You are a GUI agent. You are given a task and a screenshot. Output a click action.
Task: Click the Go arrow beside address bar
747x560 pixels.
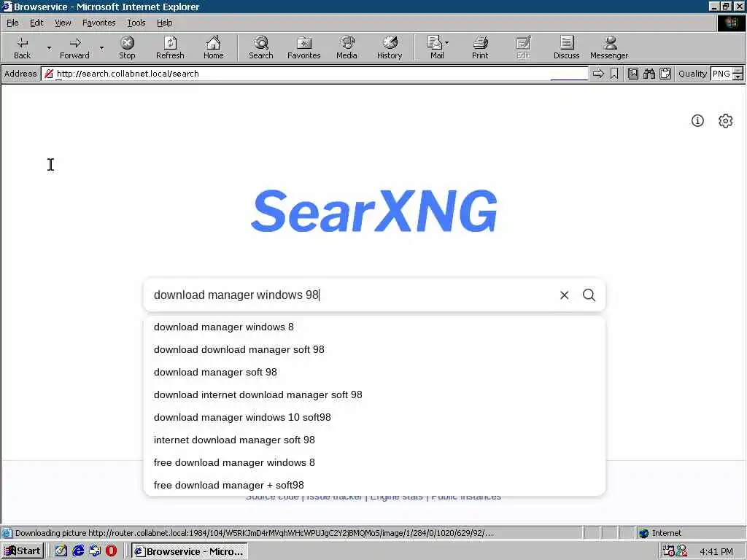598,74
